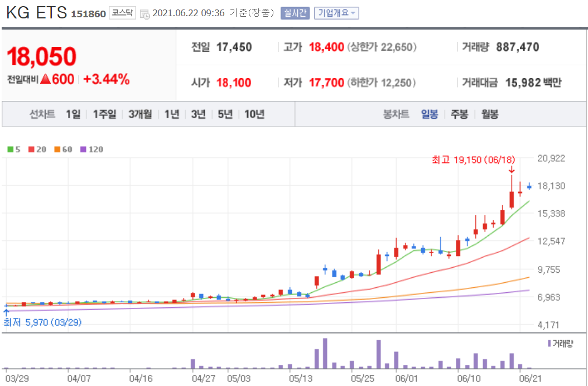The height and width of the screenshot is (386, 588).
Task: Click the KG ETS stock name
Action: [37, 13]
